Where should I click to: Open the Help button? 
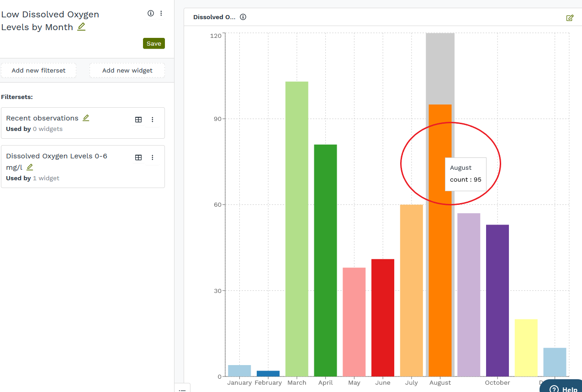click(563, 388)
